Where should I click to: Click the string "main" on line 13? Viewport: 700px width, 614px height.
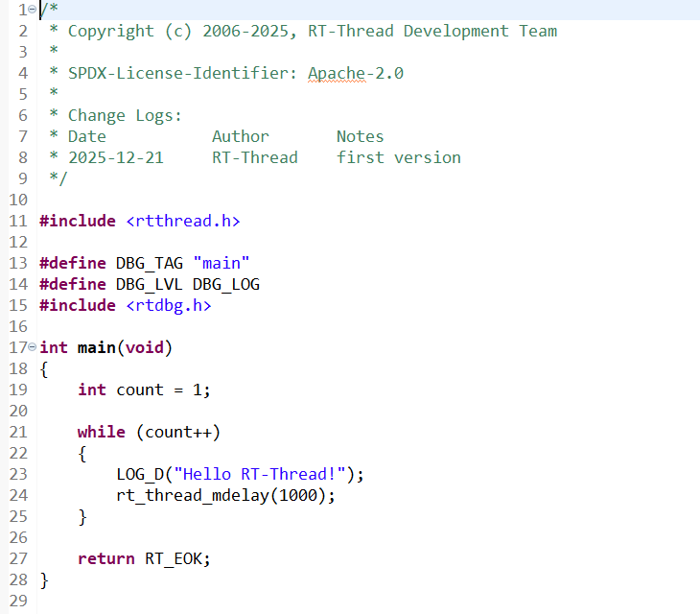[222, 263]
